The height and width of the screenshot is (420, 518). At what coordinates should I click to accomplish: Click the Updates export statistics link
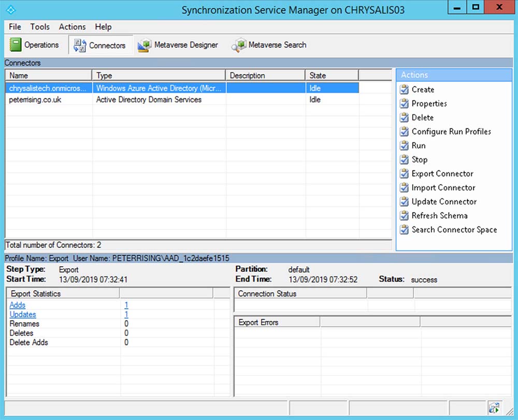point(23,314)
